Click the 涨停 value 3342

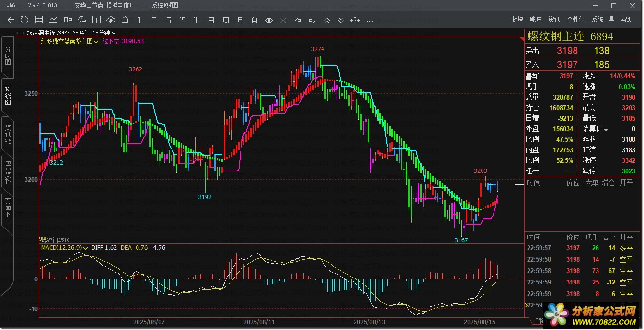[x=629, y=160]
